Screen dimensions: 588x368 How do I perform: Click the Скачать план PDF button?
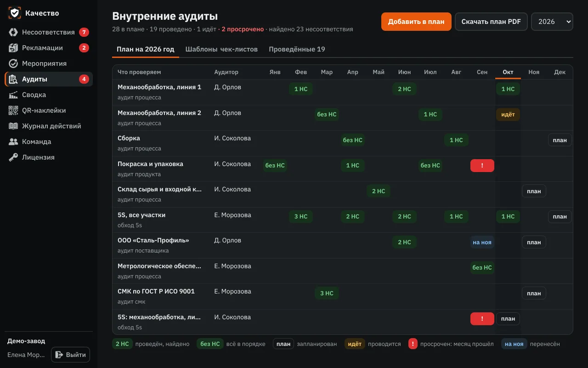click(491, 22)
